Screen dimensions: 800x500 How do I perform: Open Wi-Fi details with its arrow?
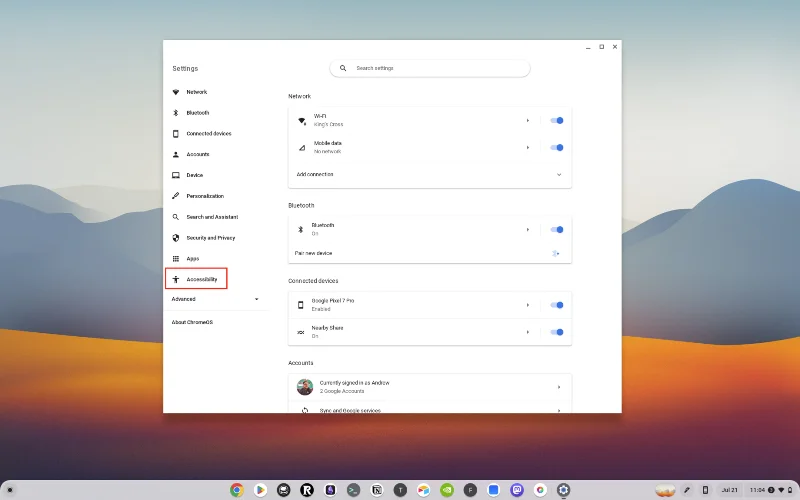[528, 120]
